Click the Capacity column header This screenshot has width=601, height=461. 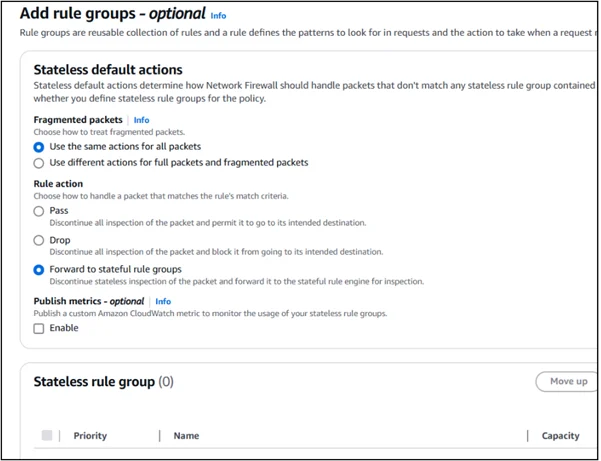click(560, 436)
